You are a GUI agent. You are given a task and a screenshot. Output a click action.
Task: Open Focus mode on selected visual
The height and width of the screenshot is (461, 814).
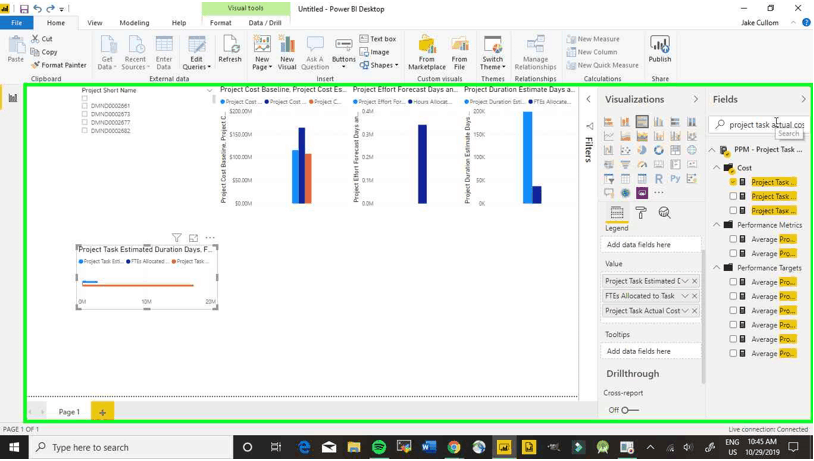[193, 238]
